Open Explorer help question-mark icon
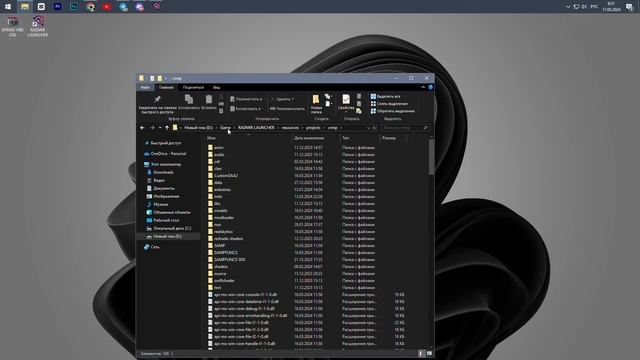Viewport: 640px width, 360px height. click(431, 87)
